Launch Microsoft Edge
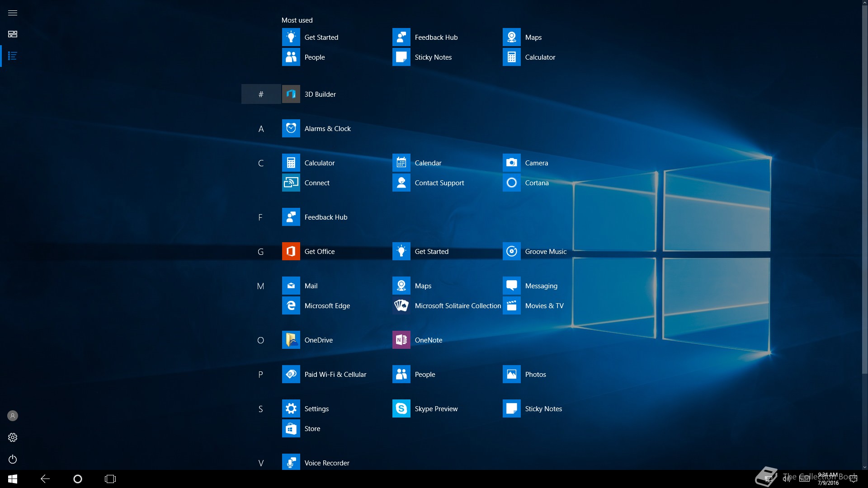This screenshot has height=488, width=868. coord(316,305)
